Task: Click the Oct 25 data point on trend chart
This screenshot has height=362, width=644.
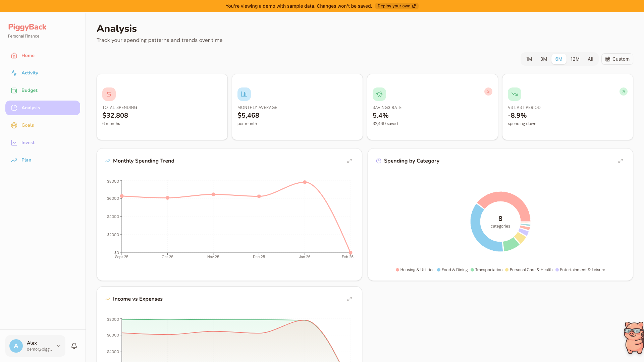Action: pos(168,198)
